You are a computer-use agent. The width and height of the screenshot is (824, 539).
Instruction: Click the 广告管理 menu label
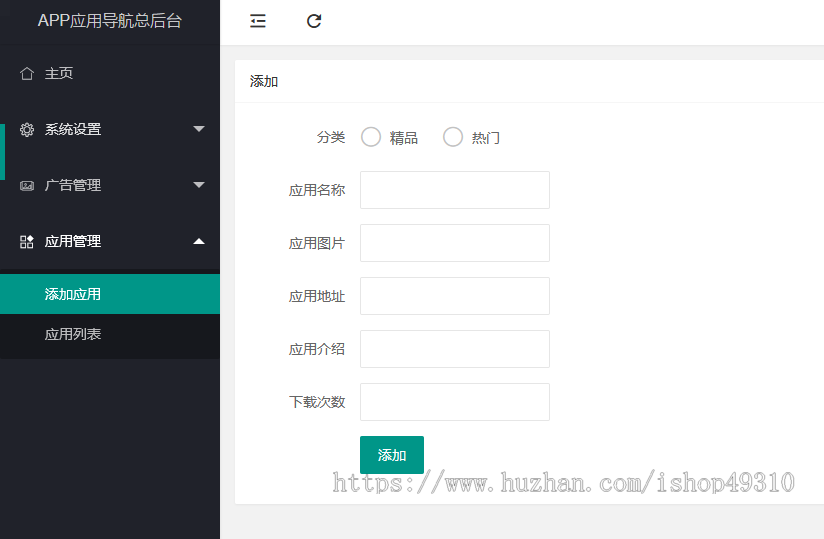pos(73,185)
